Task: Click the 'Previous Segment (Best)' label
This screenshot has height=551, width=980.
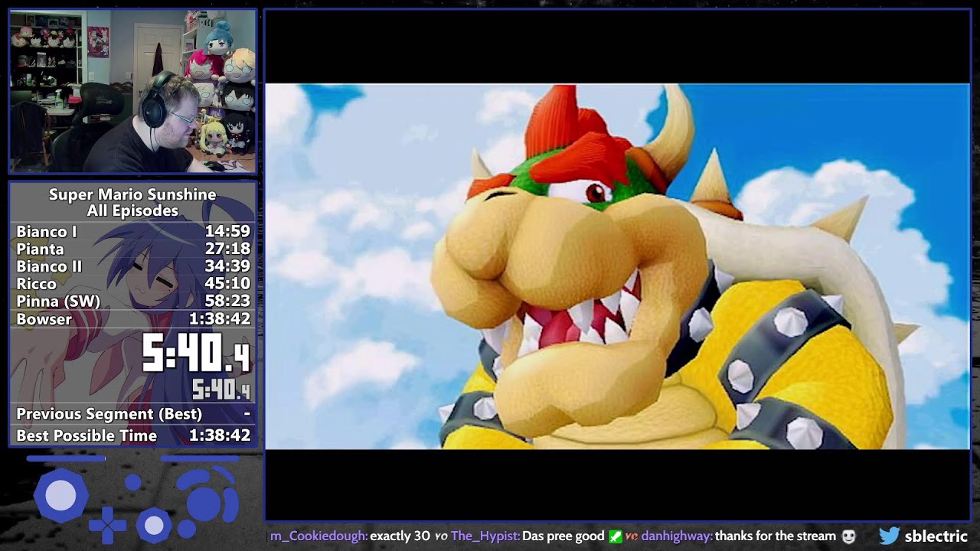Action: 109,414
